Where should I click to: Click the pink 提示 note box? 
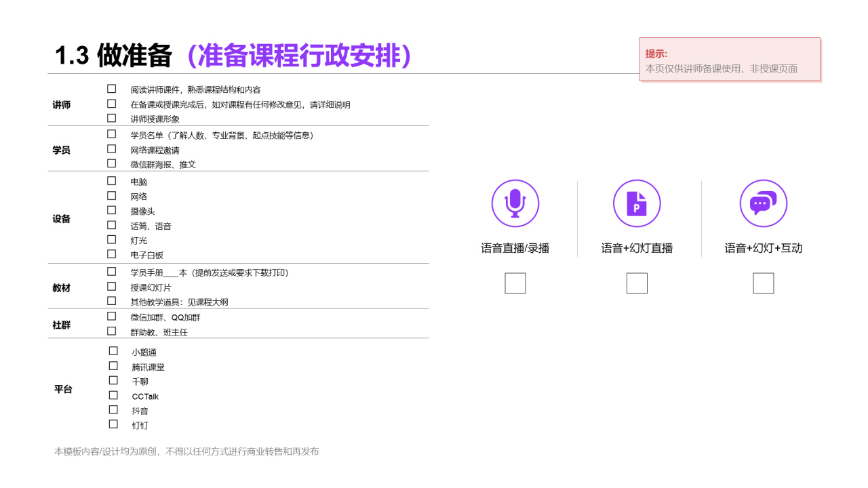point(730,59)
